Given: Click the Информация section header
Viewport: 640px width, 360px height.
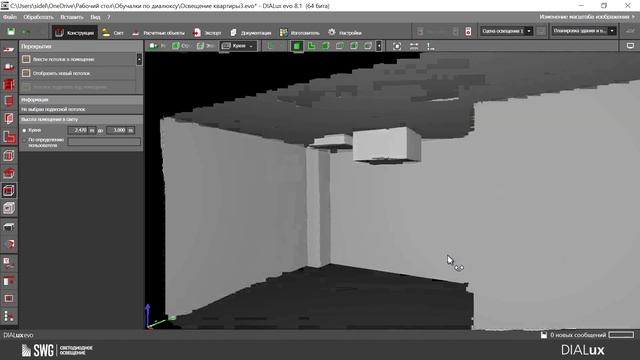Looking at the screenshot, I should [81, 100].
